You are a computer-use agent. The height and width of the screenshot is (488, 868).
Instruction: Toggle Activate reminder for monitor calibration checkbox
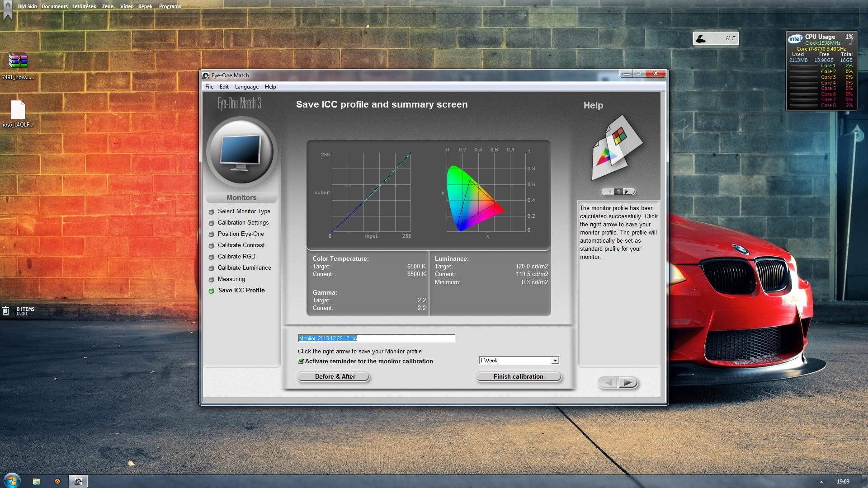pyautogui.click(x=301, y=361)
